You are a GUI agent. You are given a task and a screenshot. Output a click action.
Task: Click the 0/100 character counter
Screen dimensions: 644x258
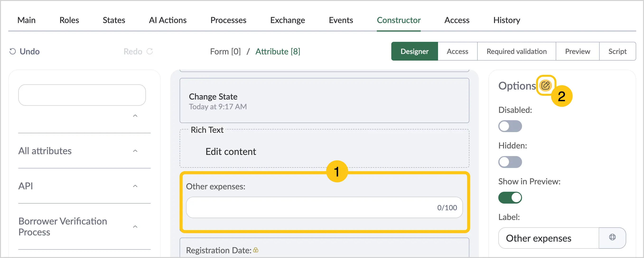click(x=447, y=207)
